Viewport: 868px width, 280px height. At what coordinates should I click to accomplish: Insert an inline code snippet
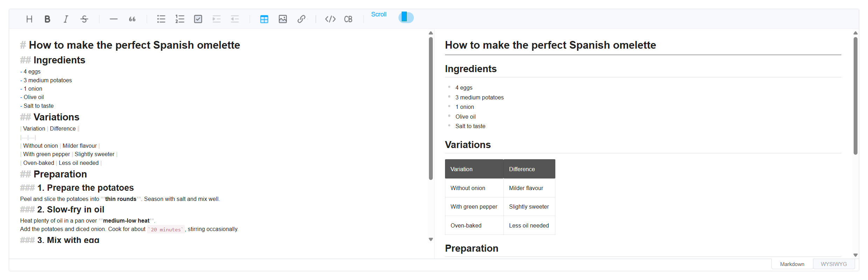329,19
